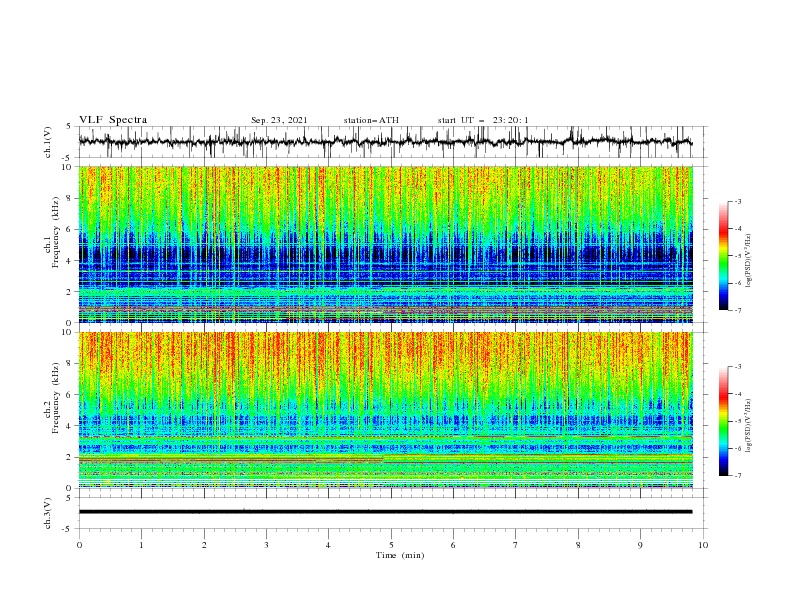Click time axis tick label '1'
Viewport: 792px width, 612px height.
141,545
